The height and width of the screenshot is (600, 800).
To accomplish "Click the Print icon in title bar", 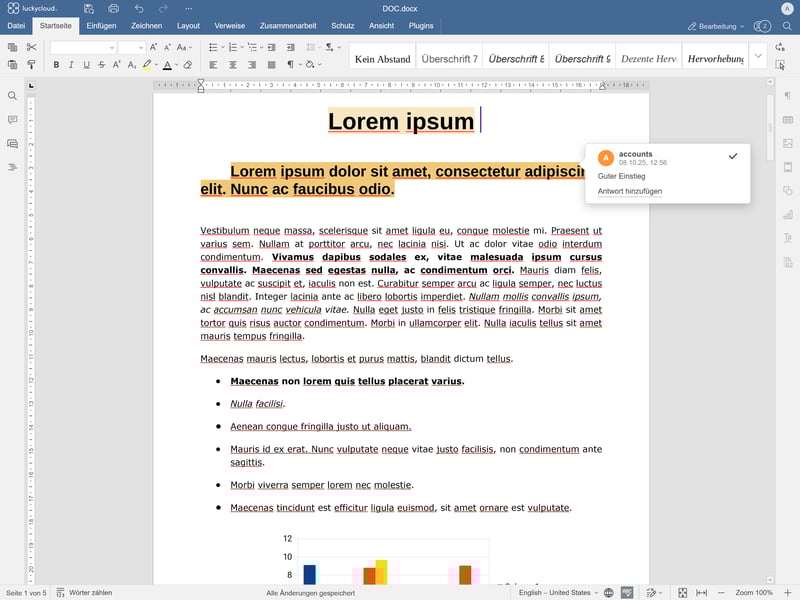I will point(113,8).
